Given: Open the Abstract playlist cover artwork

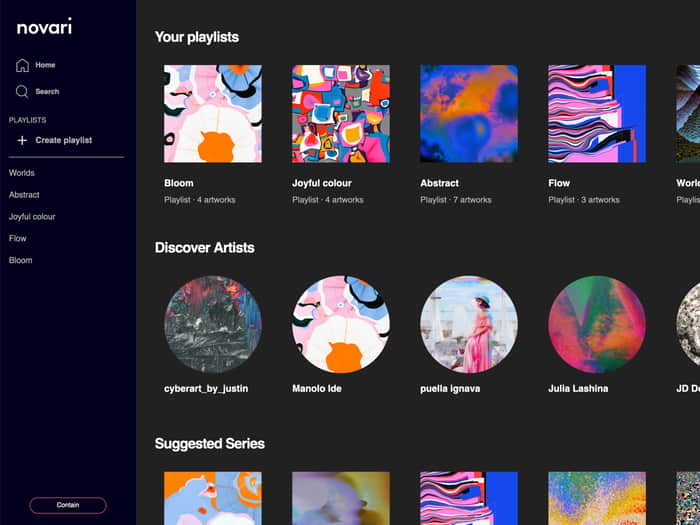Looking at the screenshot, I should pyautogui.click(x=469, y=114).
